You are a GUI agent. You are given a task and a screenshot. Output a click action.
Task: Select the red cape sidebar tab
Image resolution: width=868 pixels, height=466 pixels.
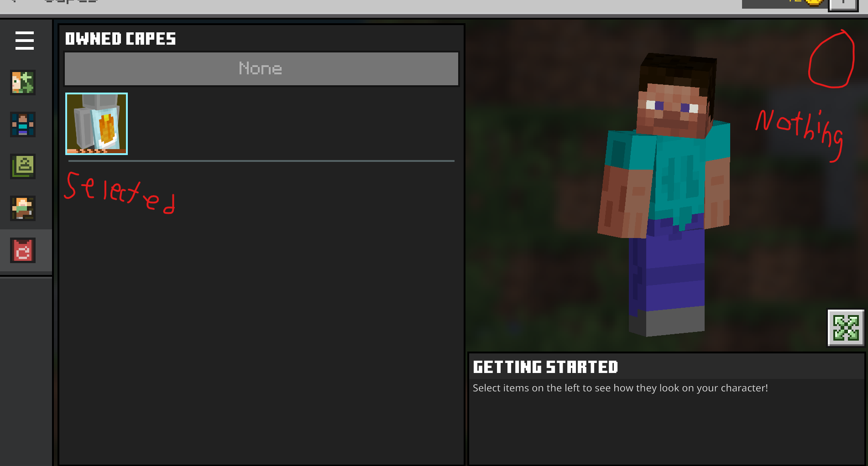coord(23,250)
